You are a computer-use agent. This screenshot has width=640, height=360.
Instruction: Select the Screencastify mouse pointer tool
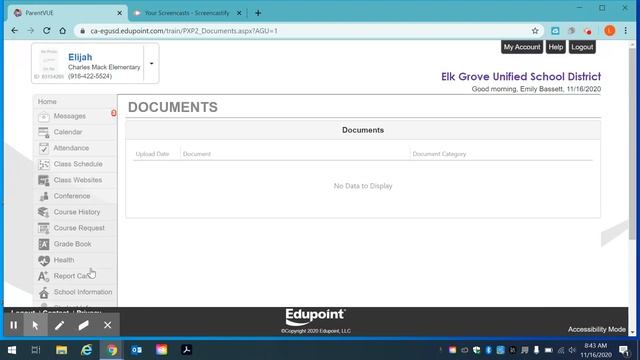coord(36,325)
